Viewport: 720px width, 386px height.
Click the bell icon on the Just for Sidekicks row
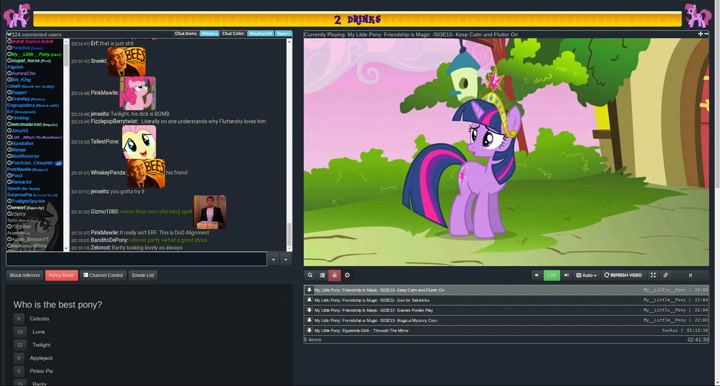pos(309,300)
